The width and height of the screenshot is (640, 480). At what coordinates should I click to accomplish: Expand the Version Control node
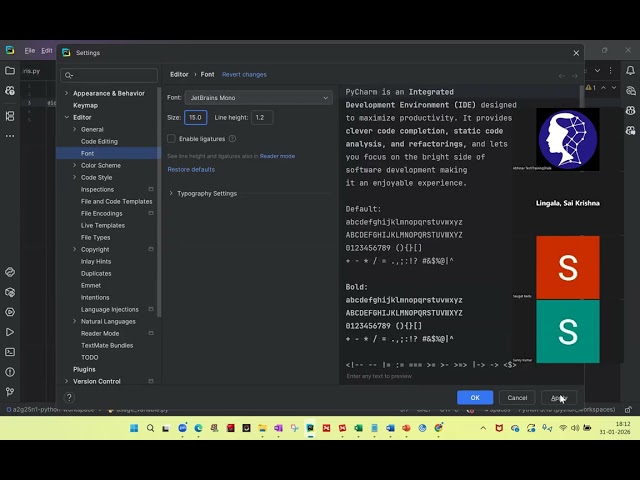click(67, 381)
